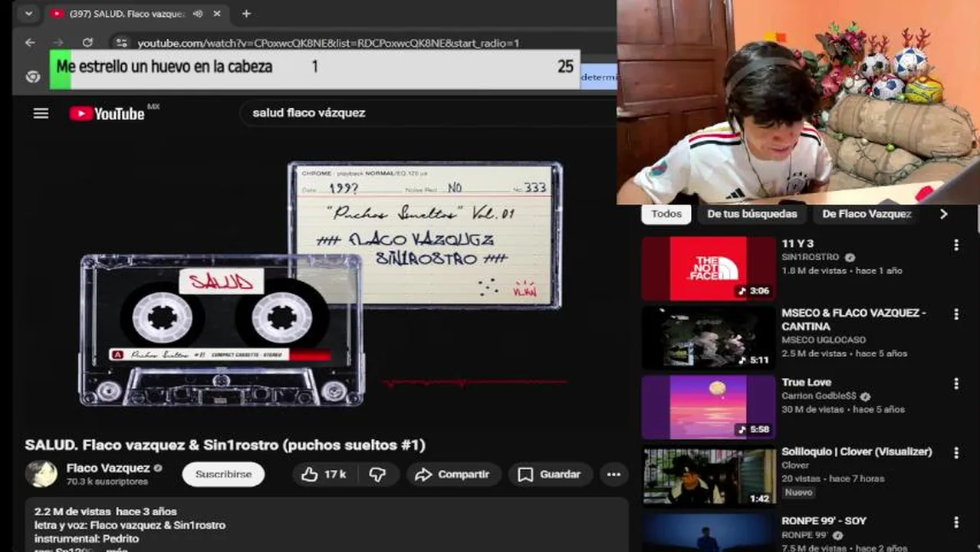This screenshot has height=552, width=980.
Task: Subscribe with the Suscribirse button
Action: click(x=223, y=475)
